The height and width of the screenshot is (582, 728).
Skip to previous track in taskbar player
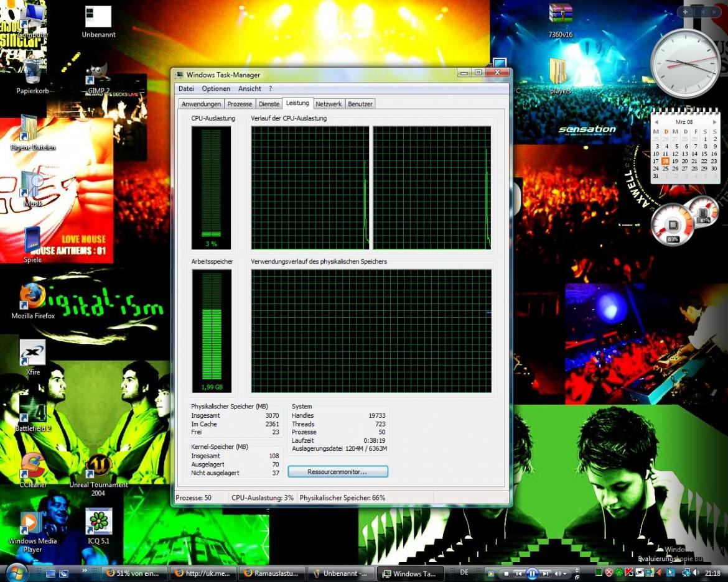point(519,574)
